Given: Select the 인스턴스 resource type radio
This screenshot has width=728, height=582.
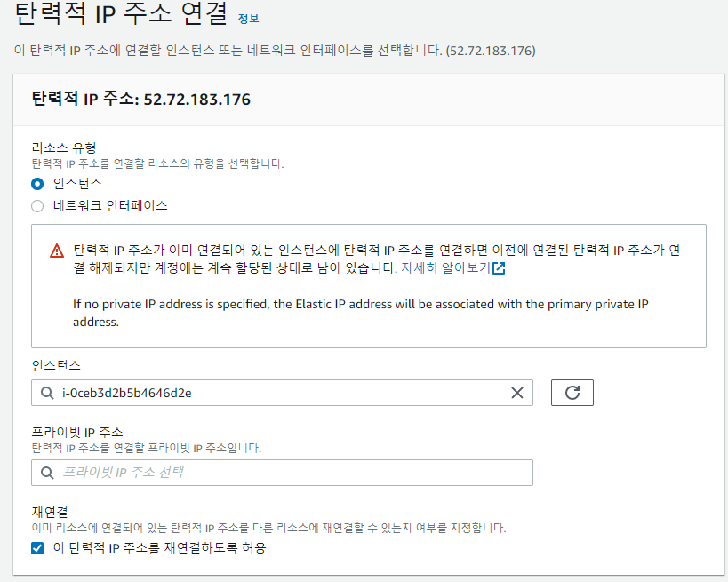Looking at the screenshot, I should click(x=37, y=184).
